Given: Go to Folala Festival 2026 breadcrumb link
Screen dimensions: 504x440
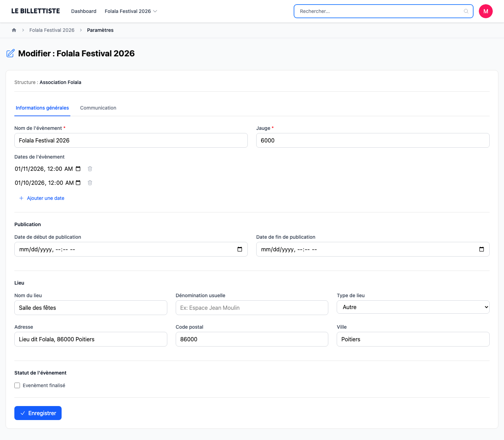Looking at the screenshot, I should [x=52, y=30].
